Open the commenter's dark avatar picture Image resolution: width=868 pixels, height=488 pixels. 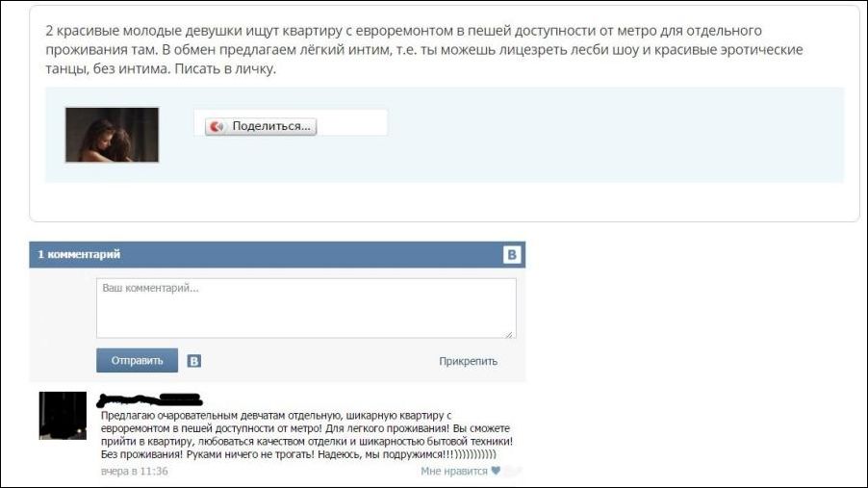point(63,415)
